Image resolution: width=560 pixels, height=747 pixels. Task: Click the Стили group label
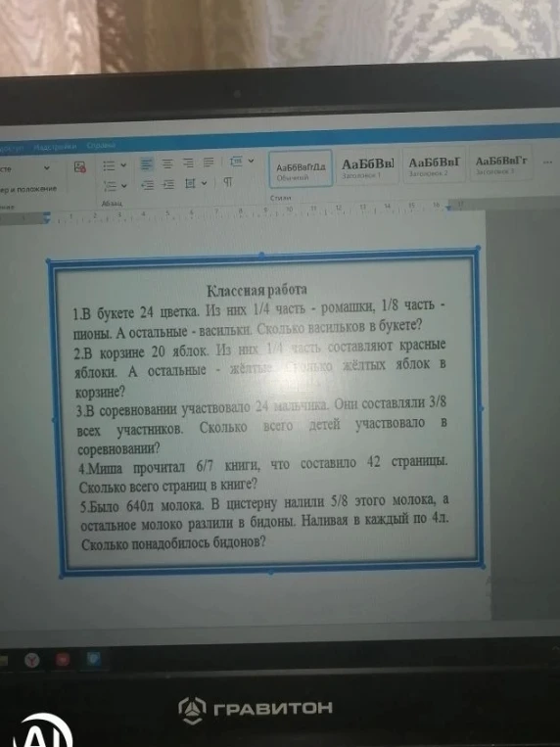280,198
